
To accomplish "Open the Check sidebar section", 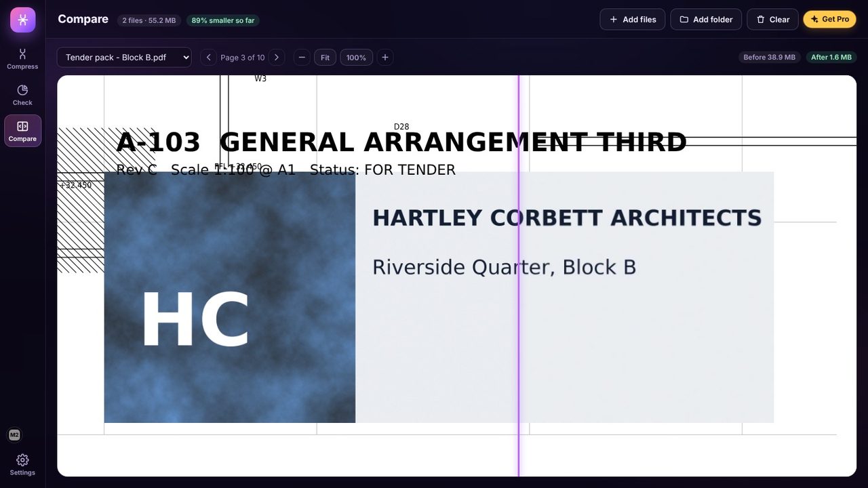I will [22, 95].
